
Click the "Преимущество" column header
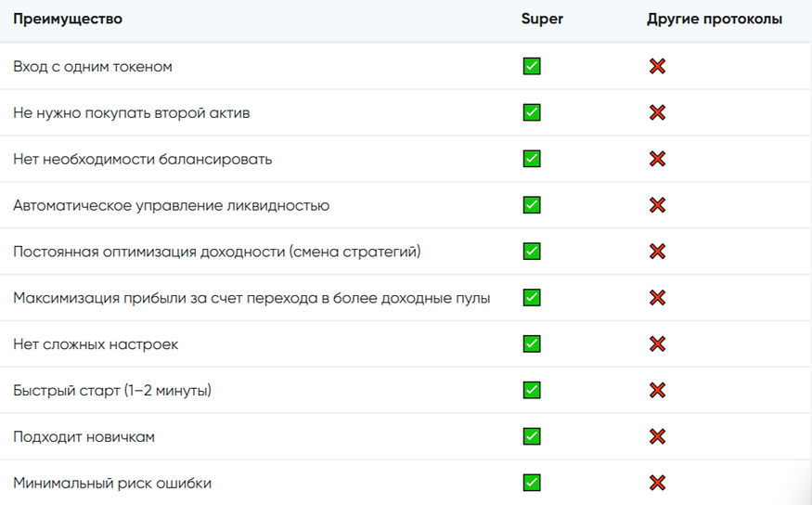[x=68, y=19]
